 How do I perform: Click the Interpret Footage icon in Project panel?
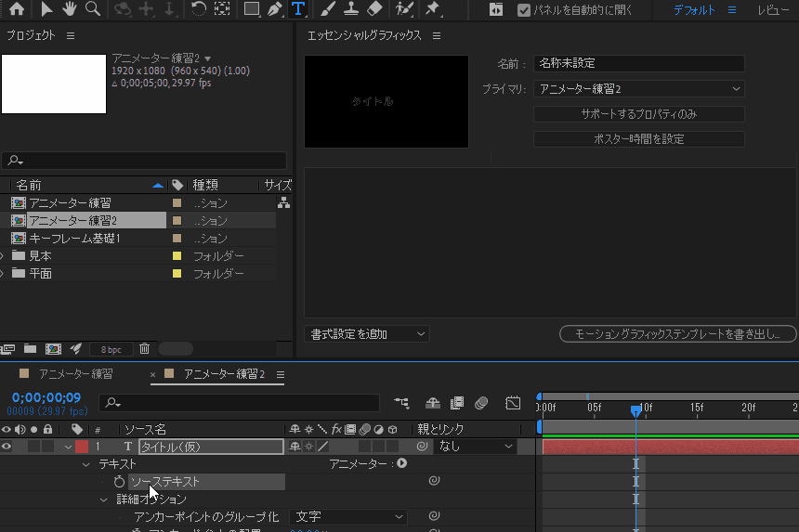click(x=7, y=349)
